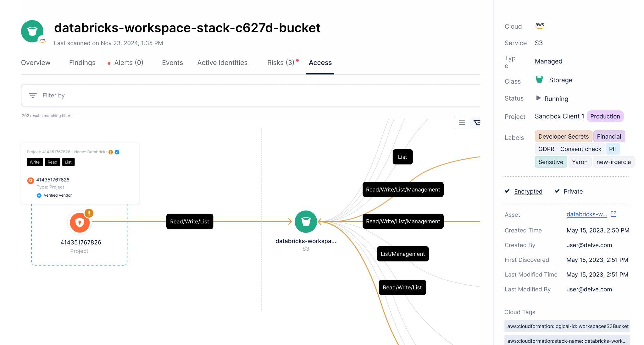Open the Events tab

(x=172, y=63)
